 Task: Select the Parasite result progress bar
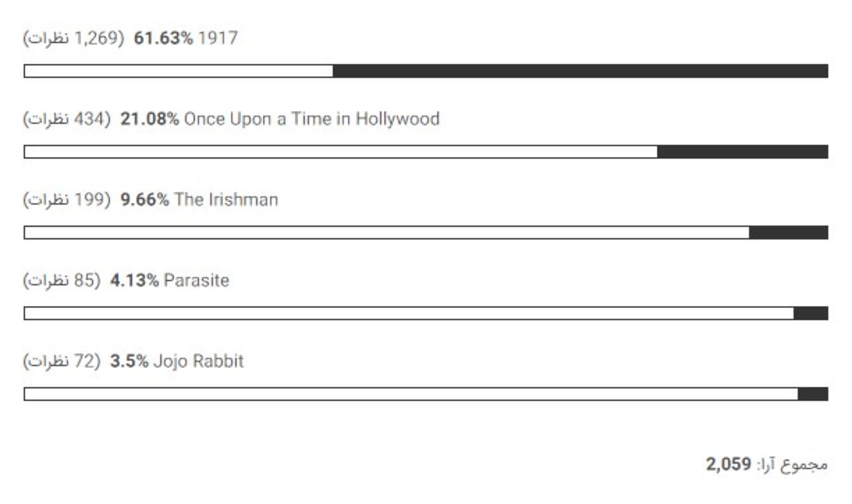coord(426,313)
